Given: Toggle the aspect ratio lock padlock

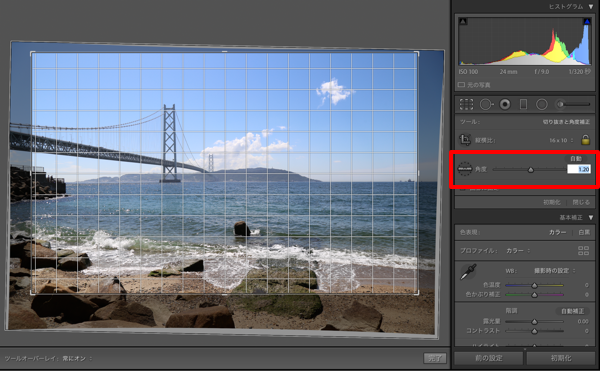Looking at the screenshot, I should (x=585, y=140).
